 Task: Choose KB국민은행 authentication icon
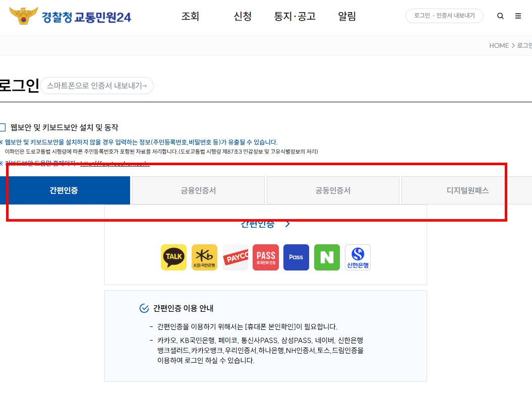click(x=204, y=257)
